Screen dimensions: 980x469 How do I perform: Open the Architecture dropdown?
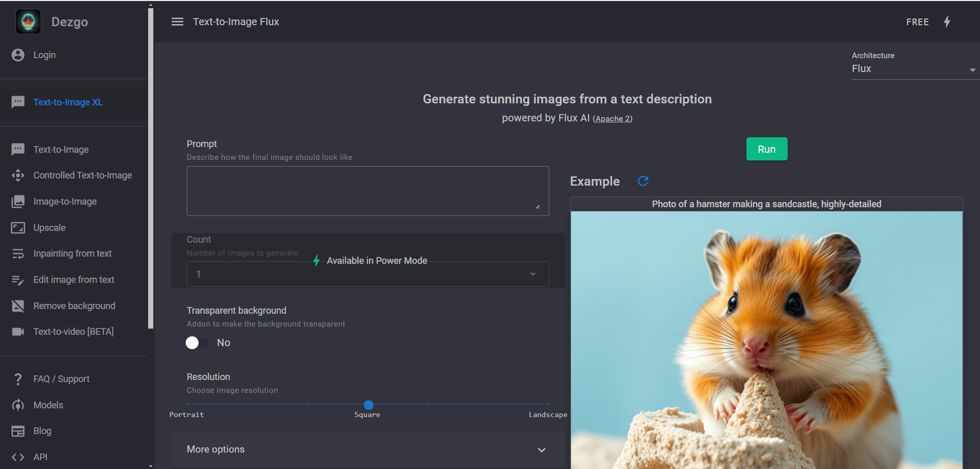[x=914, y=69]
